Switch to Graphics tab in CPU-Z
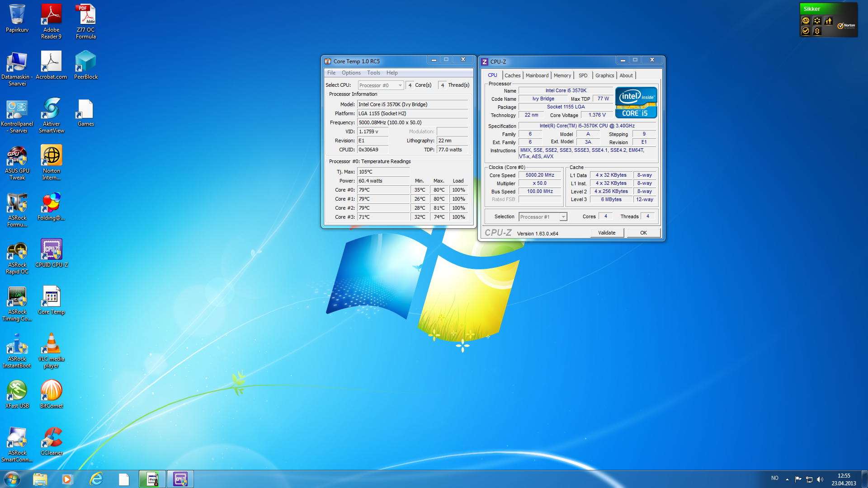The image size is (868, 488). [604, 75]
